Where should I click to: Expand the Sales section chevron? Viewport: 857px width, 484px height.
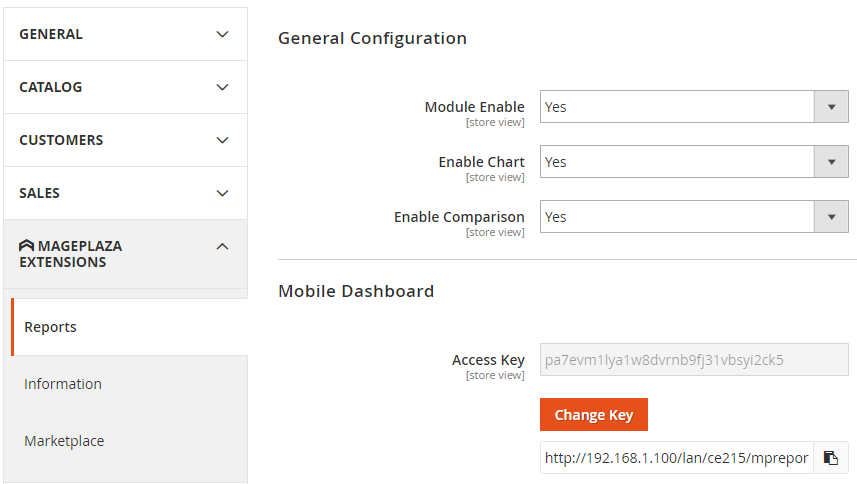pyautogui.click(x=222, y=193)
